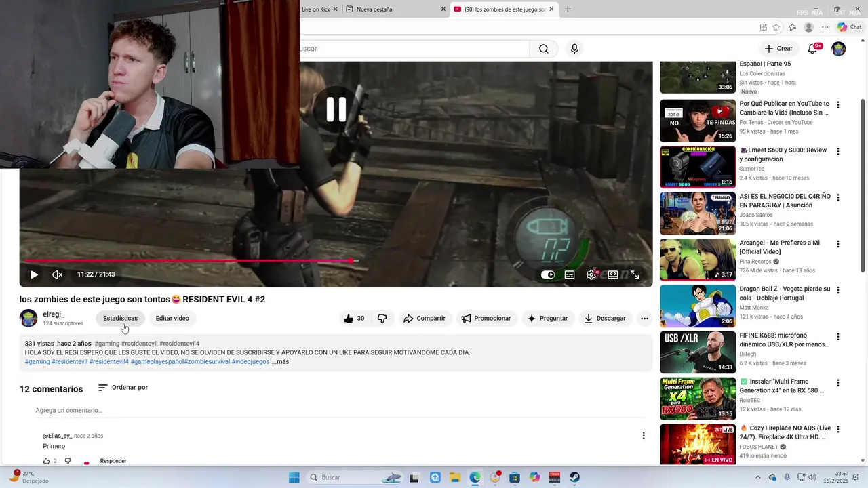This screenshot has width=868, height=488.
Task: Open File Explorer from the taskbar
Action: tap(455, 477)
